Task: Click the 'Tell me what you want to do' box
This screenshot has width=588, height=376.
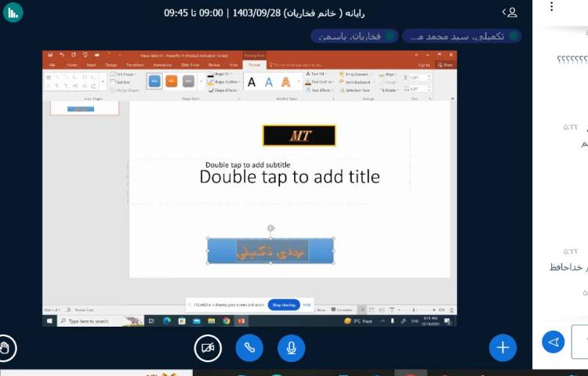Action: tap(296, 65)
